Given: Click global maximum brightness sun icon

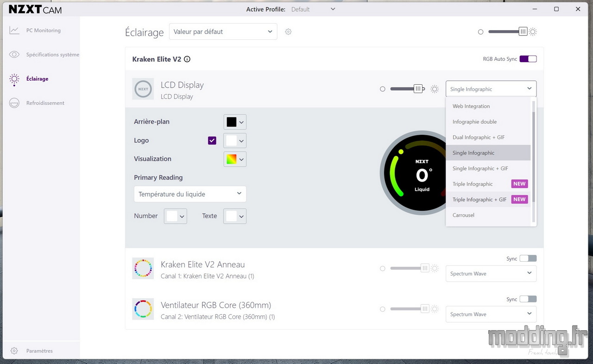Looking at the screenshot, I should pos(533,31).
